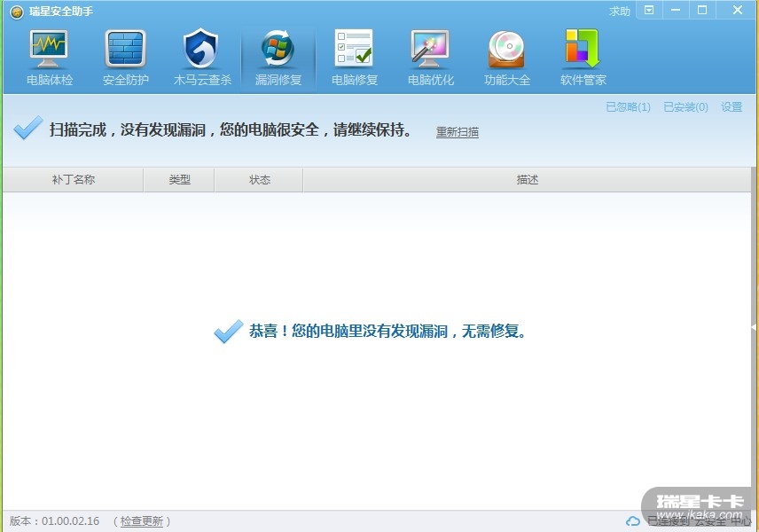Minimize the 瑞星安全助手 window

point(676,10)
